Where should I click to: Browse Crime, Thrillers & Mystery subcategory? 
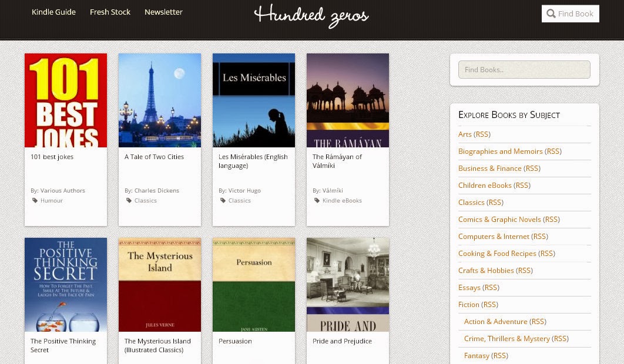point(506,339)
